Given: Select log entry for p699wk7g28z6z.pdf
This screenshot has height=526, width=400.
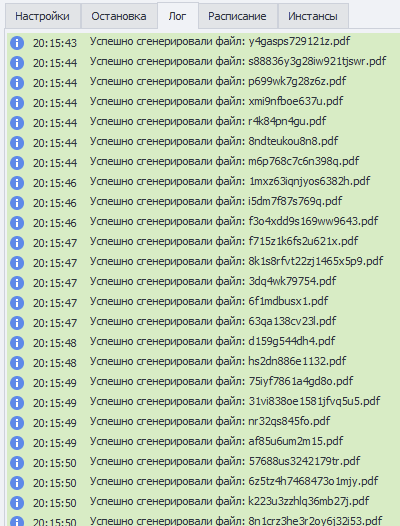Looking at the screenshot, I should point(203,83).
